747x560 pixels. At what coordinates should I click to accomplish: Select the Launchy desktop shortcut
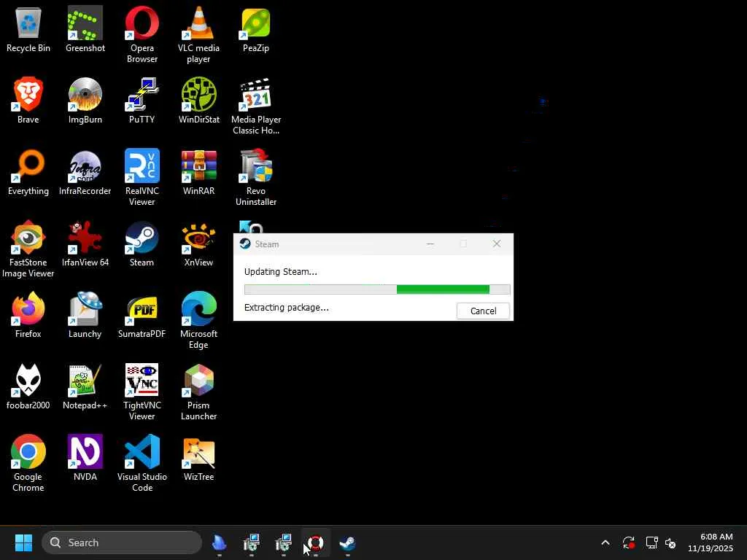tap(85, 315)
